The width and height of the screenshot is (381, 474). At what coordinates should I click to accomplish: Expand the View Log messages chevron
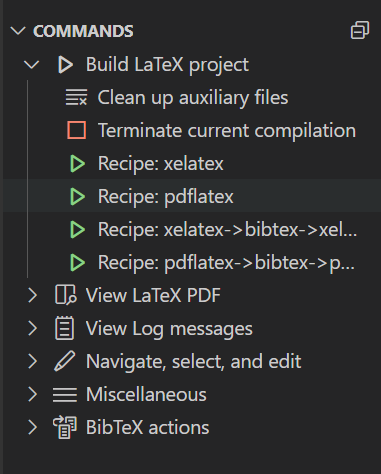tap(33, 328)
